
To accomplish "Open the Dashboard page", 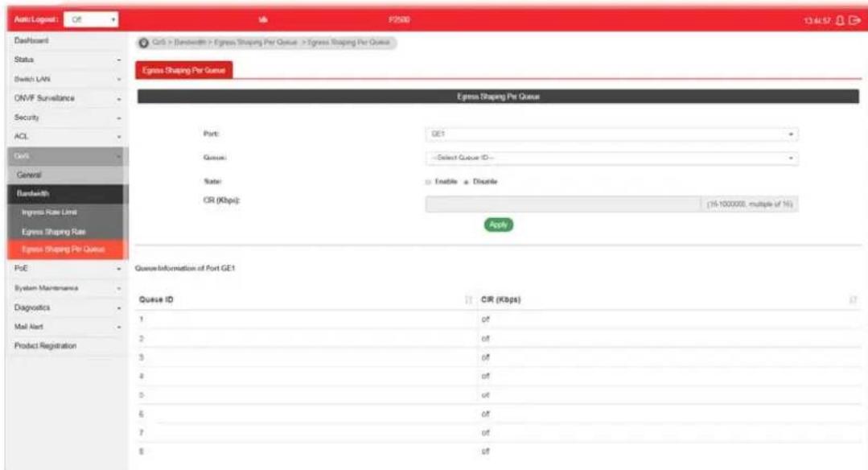I will point(67,40).
